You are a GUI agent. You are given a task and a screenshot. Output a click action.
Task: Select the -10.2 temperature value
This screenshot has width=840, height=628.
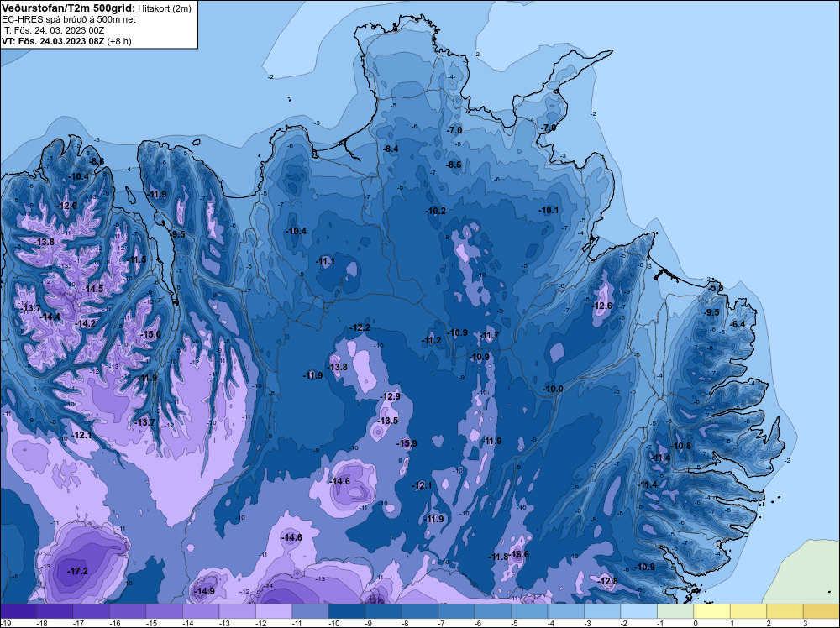tap(436, 211)
